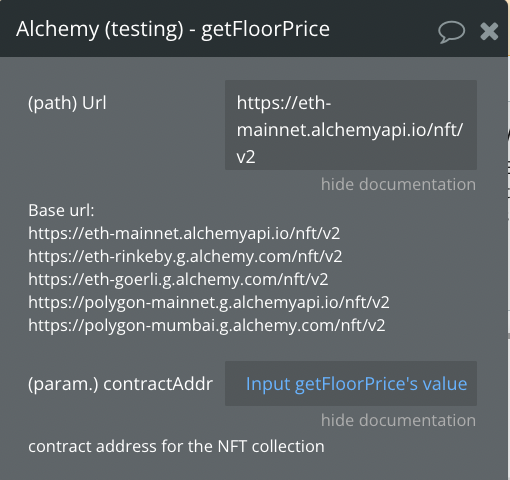Click the (path) Url label
Viewport: 510px width, 480px height.
pyautogui.click(x=67, y=103)
